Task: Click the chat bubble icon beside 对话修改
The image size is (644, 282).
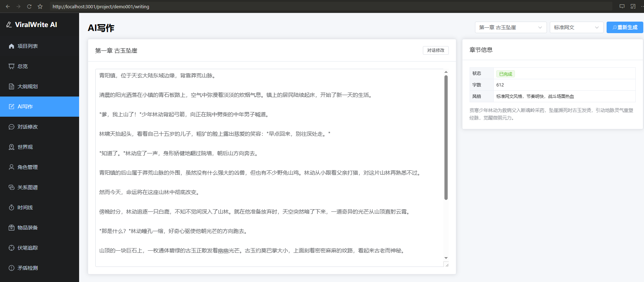Action: (x=12, y=127)
